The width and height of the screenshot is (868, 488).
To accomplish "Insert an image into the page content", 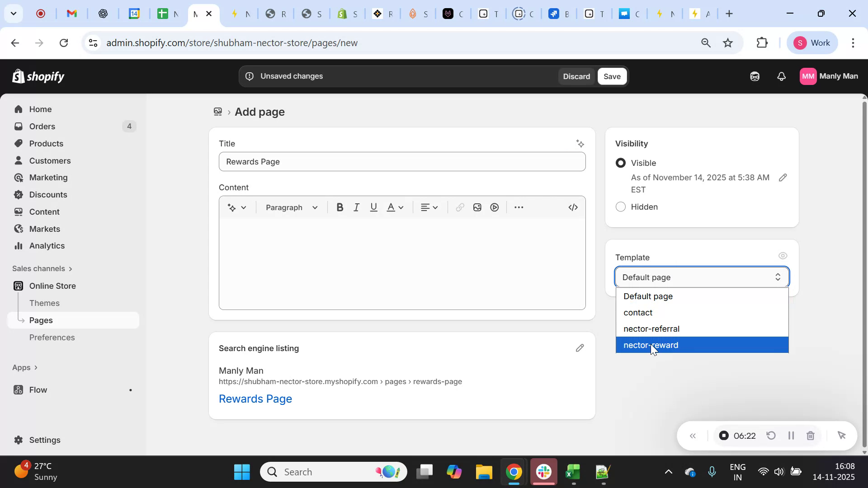I will (477, 207).
